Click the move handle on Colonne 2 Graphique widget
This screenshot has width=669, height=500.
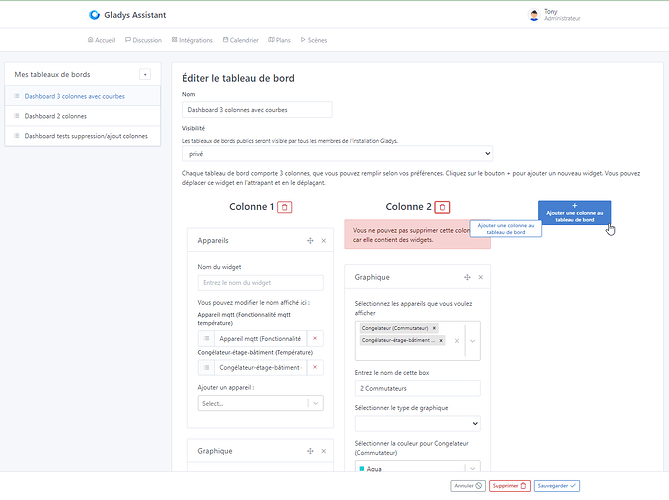pyautogui.click(x=467, y=277)
